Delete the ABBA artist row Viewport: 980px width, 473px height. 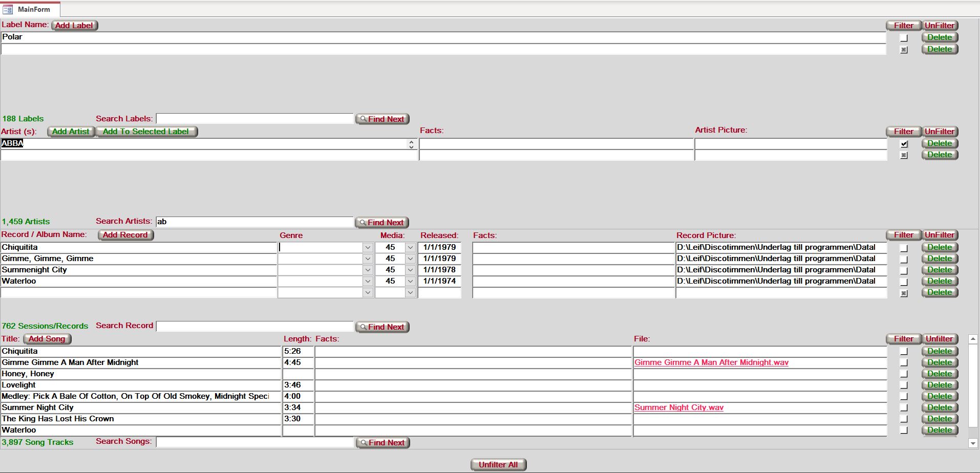pyautogui.click(x=940, y=143)
